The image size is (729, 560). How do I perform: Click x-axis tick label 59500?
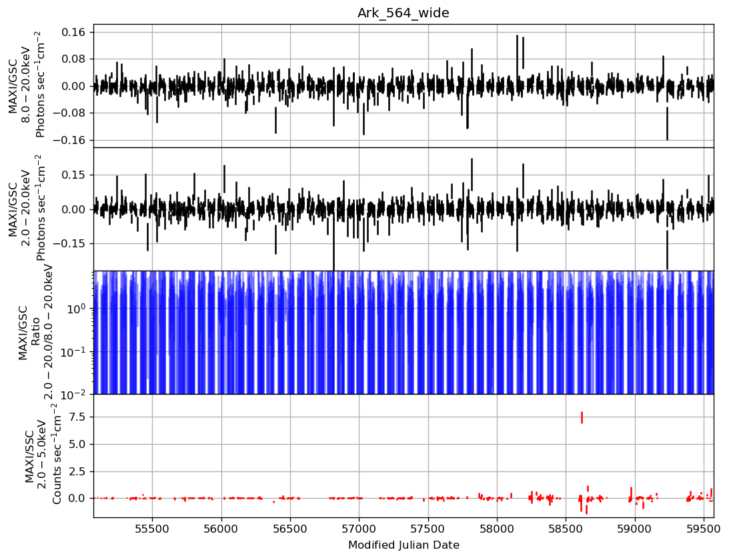pos(704,529)
